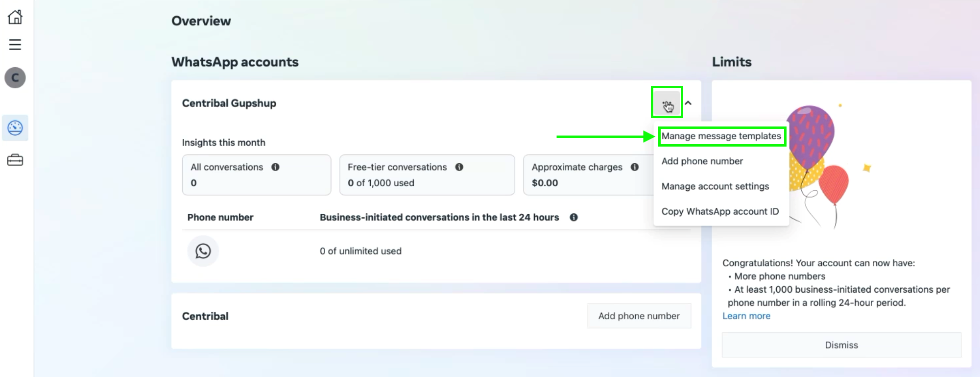Screen dimensions: 980x377
Task: Click the account avatar labeled C
Action: click(x=15, y=78)
